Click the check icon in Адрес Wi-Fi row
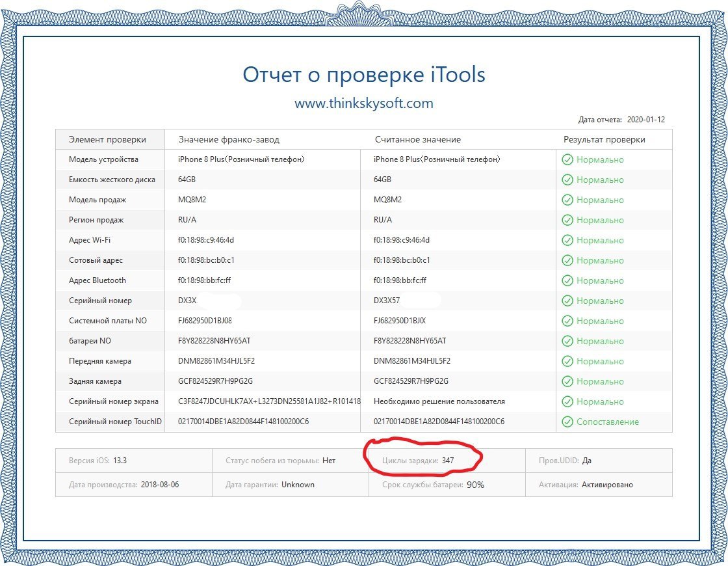 [567, 240]
